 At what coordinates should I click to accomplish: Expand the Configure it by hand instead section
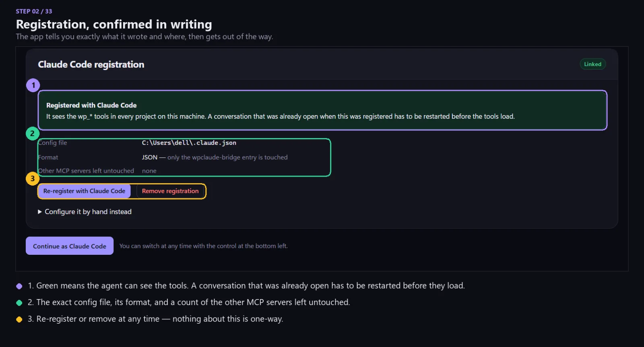point(85,212)
